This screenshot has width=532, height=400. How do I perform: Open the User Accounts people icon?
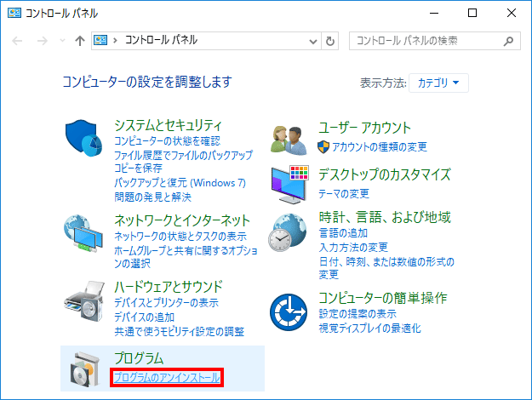pyautogui.click(x=289, y=138)
